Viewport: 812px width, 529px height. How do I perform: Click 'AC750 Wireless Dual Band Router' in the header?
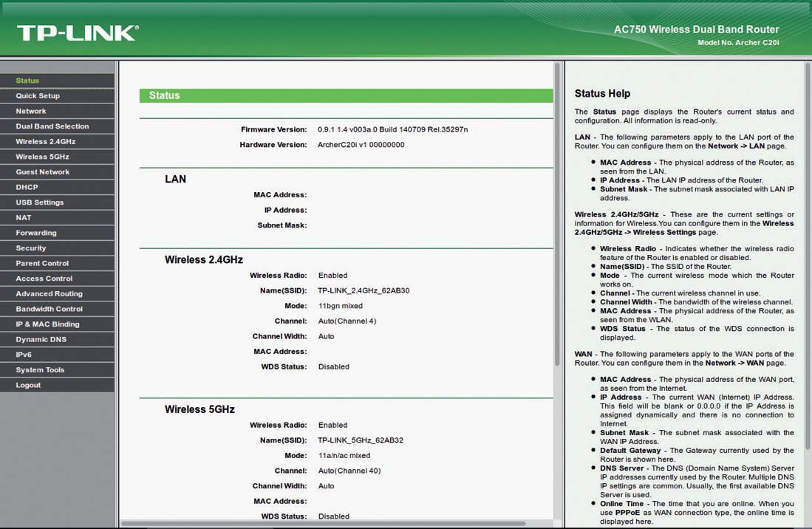[x=697, y=30]
